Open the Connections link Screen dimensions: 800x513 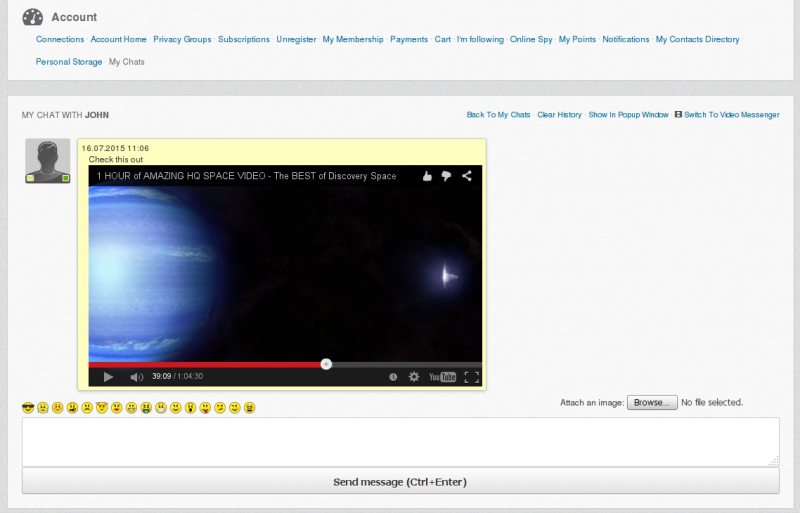(60, 39)
